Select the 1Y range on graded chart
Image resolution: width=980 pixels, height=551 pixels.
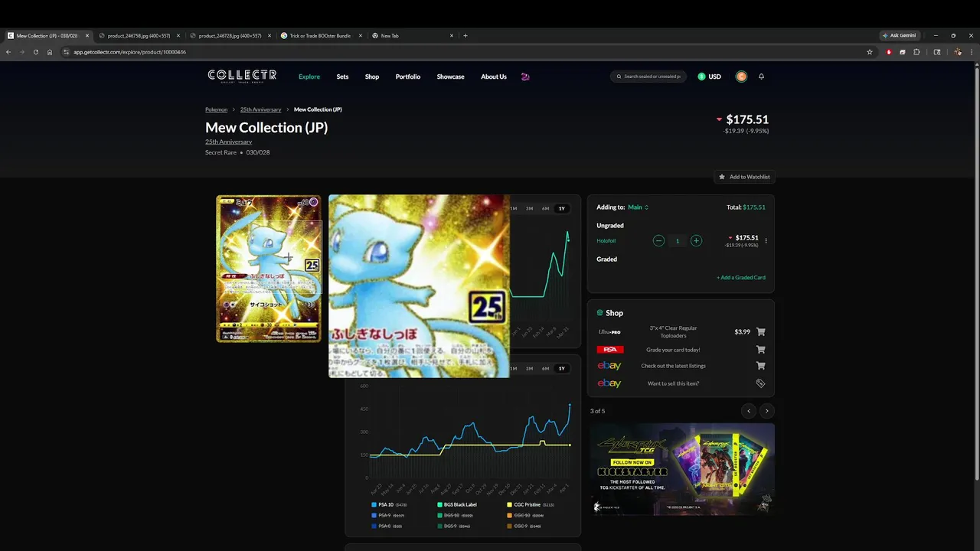[561, 368]
